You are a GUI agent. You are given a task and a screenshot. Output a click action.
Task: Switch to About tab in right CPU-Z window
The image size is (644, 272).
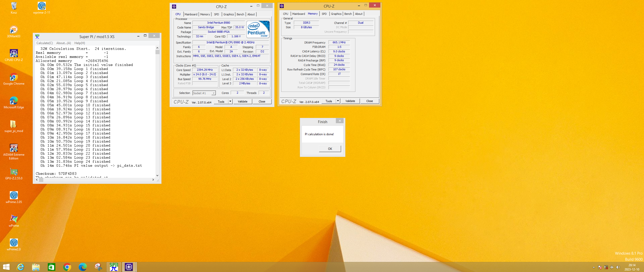pos(359,14)
